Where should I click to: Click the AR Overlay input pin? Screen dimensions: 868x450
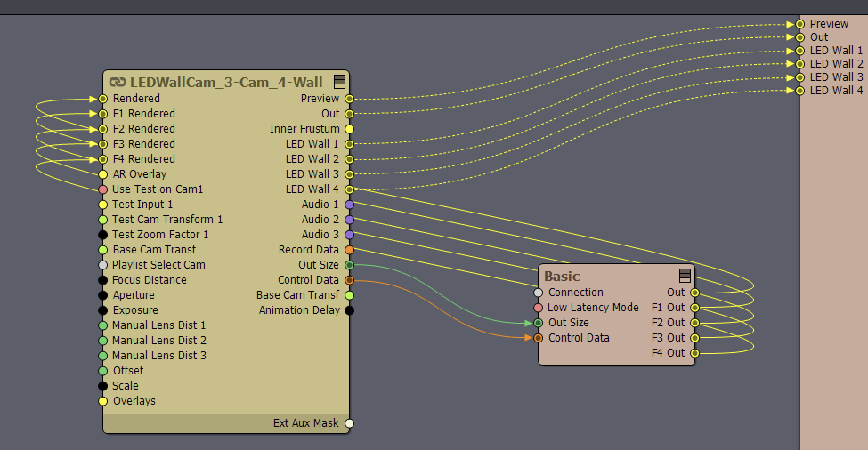click(103, 174)
